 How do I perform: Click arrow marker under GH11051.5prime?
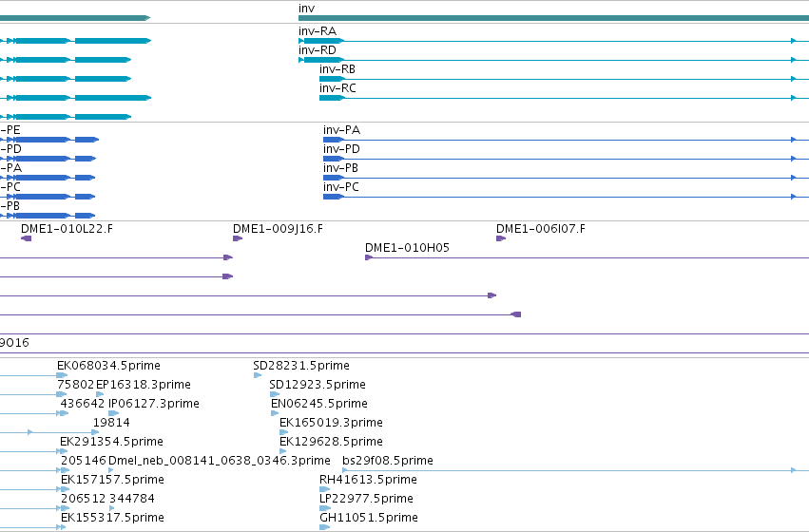tap(324, 527)
